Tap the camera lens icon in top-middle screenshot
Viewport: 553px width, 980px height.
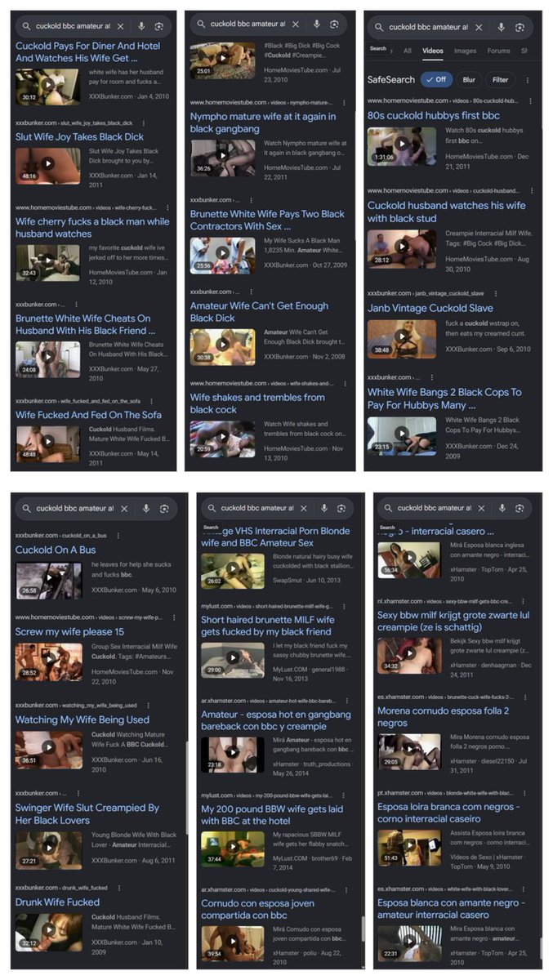point(335,24)
